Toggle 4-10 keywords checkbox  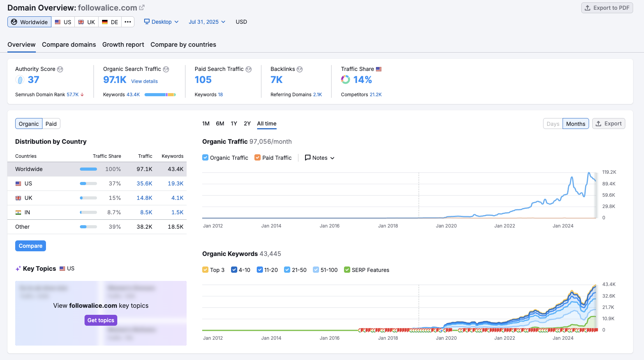pos(234,270)
